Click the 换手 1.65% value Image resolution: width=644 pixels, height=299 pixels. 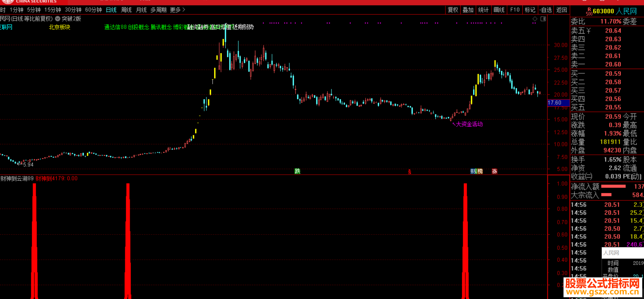tap(613, 160)
